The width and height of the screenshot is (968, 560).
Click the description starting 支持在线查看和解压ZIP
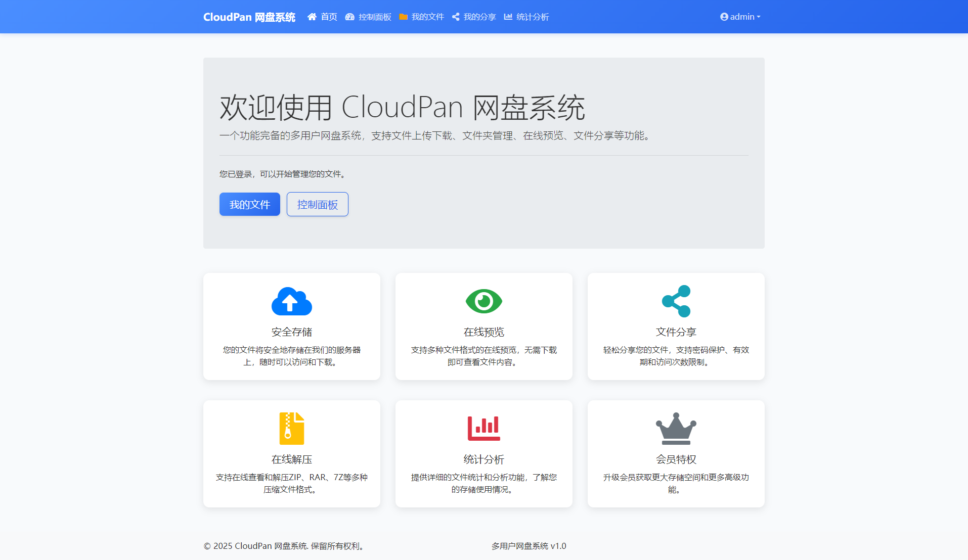292,483
